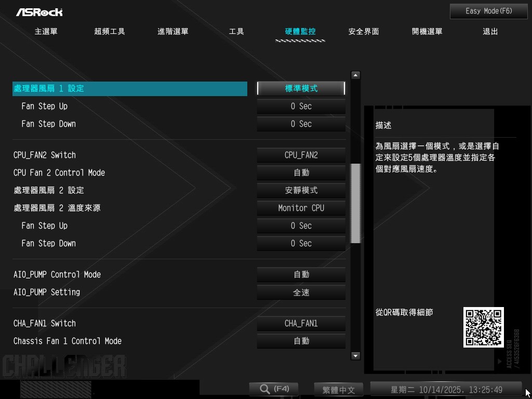This screenshot has width=532, height=399.
Task: Change 處理器風扇 2 溫度來源 Monitor CPU option
Action: (x=301, y=208)
